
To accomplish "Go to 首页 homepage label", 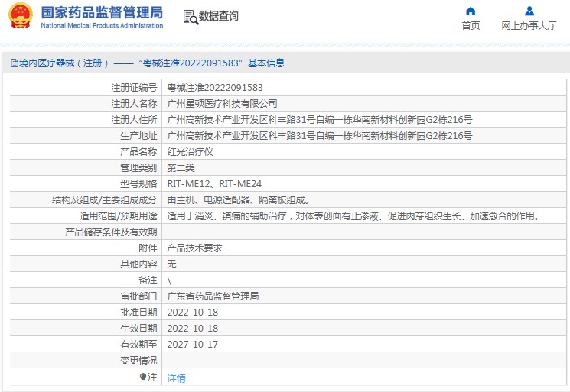I will (x=471, y=26).
